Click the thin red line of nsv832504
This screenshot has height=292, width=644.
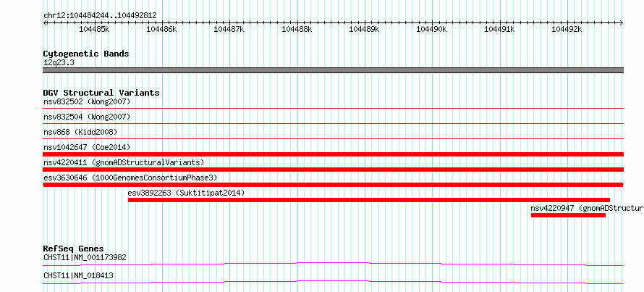[x=334, y=123]
